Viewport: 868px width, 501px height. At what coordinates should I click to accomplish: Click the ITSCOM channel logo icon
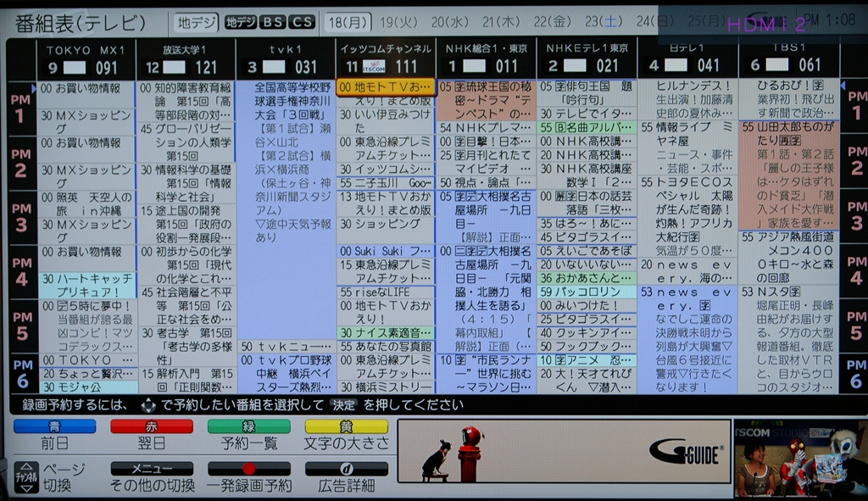point(374,68)
